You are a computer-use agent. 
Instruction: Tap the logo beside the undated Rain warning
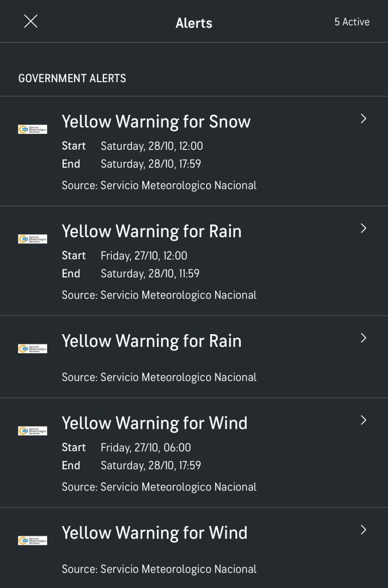coord(33,349)
